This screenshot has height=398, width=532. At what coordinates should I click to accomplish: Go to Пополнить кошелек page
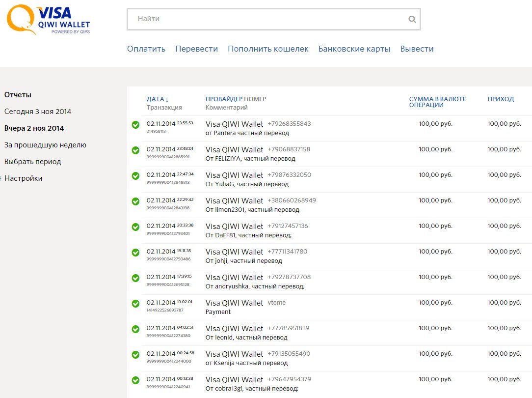pos(268,49)
